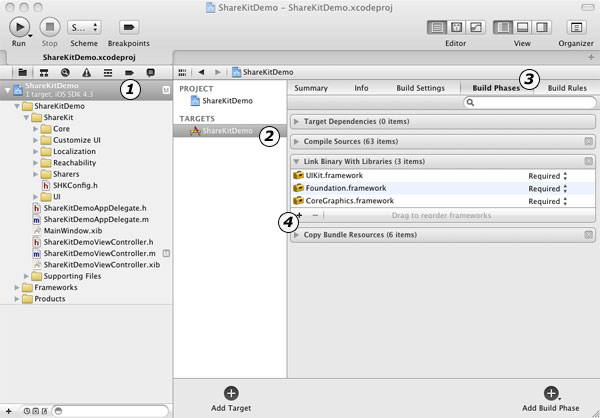Collapse the ShareKitDemo project root

[7, 90]
